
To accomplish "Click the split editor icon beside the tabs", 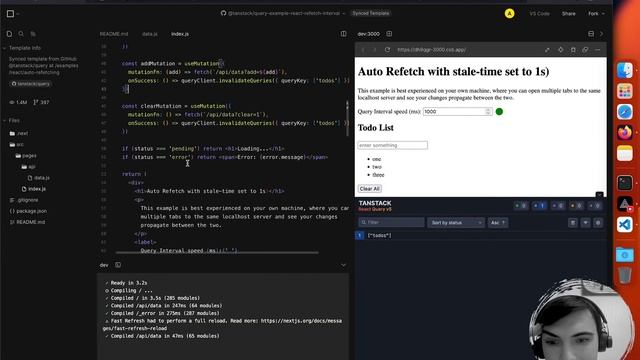I will 343,34.
